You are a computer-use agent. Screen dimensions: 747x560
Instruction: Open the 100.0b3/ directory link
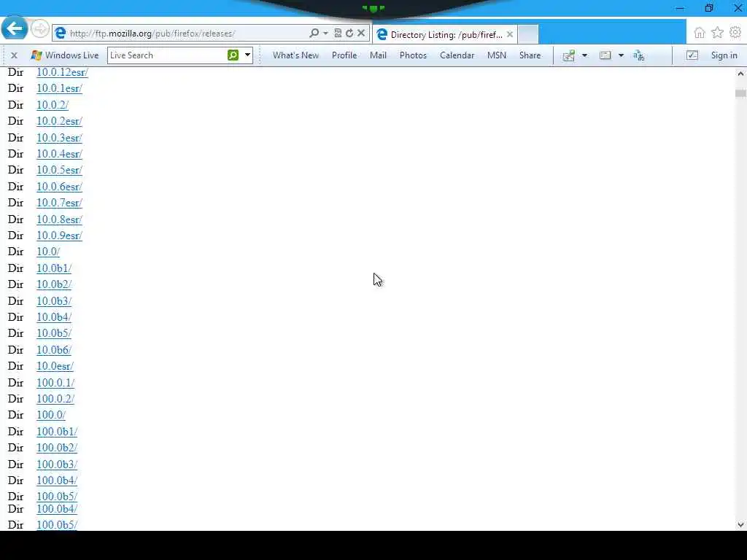[57, 464]
